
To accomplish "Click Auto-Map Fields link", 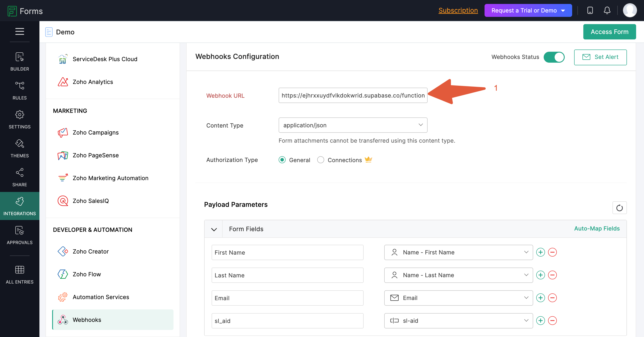I will [597, 229].
